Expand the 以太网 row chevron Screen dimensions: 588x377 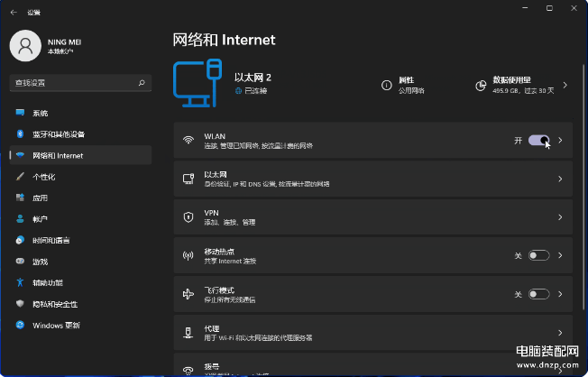tap(560, 179)
